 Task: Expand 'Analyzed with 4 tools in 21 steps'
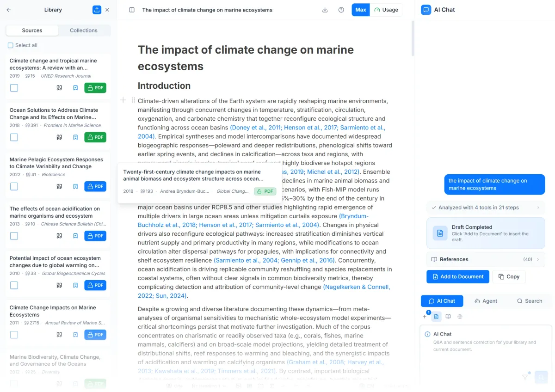[x=485, y=208]
